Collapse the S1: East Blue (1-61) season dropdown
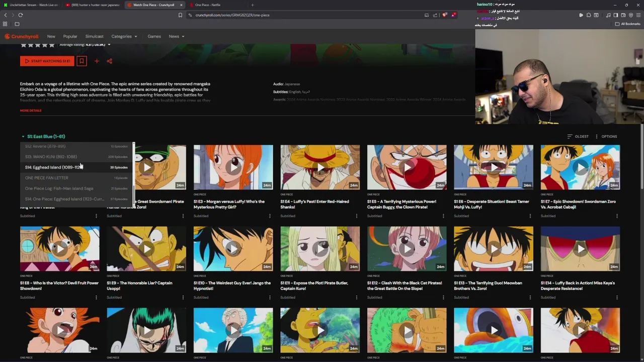 43,136
